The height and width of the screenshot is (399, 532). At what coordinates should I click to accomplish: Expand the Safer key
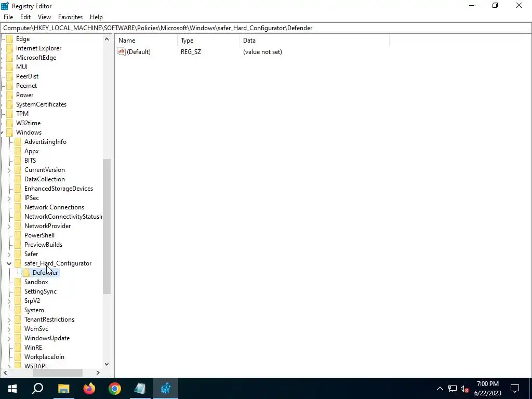(9, 254)
